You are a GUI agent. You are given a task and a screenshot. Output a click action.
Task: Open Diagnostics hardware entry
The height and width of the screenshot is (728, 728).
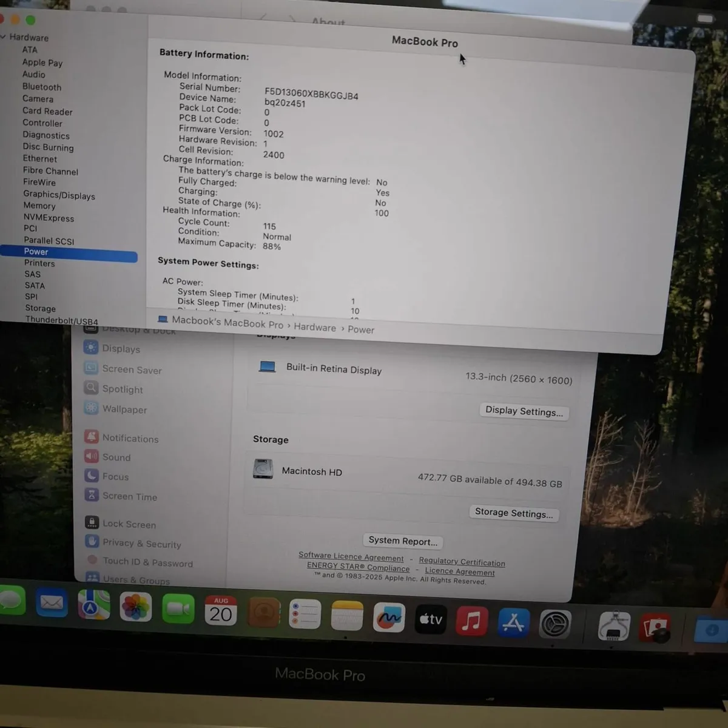click(x=46, y=135)
